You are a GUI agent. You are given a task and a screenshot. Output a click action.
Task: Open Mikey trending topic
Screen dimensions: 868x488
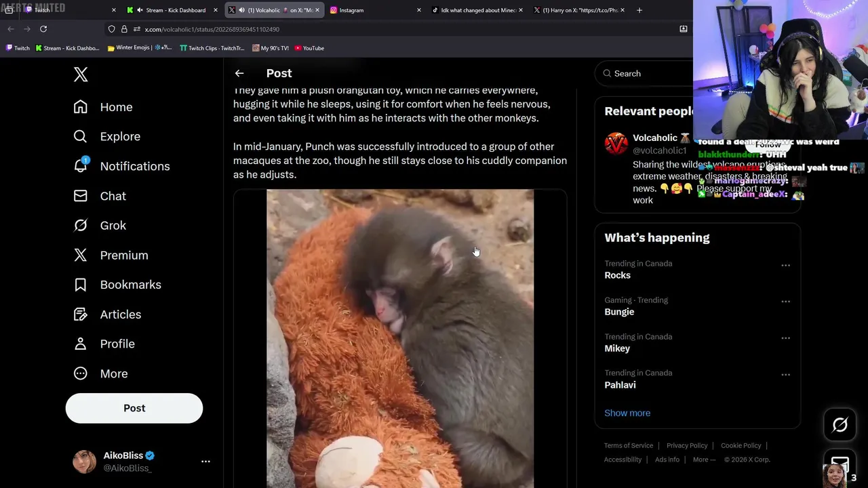tap(617, 348)
